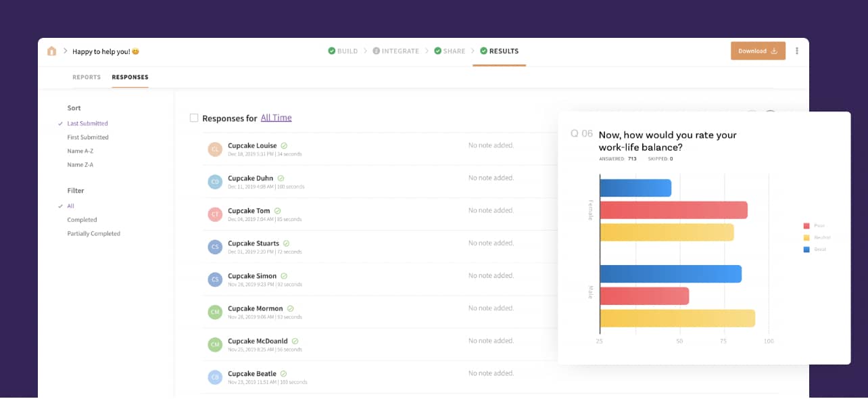Tick the select-all Responses checkbox
The height and width of the screenshot is (399, 868).
[194, 118]
